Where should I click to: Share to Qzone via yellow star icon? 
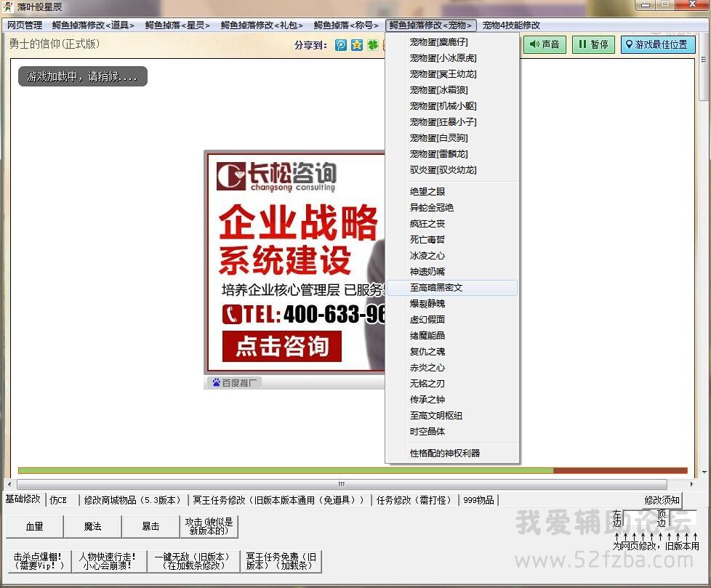[x=357, y=45]
